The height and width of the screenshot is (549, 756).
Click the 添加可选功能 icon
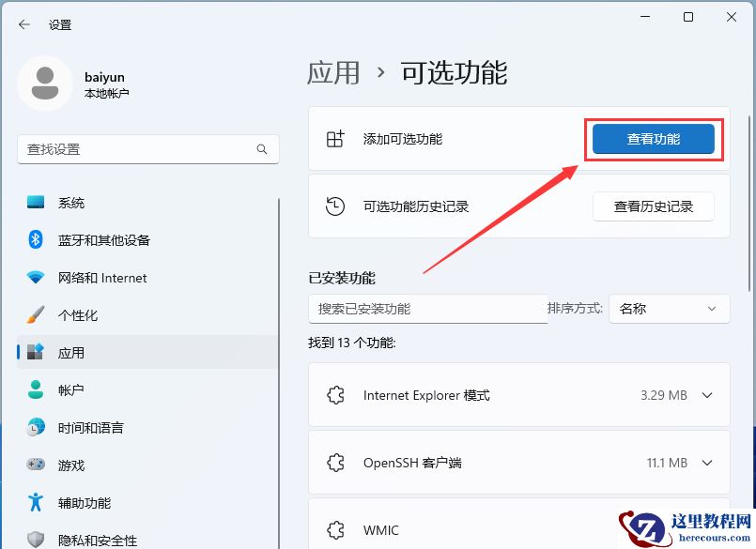335,137
